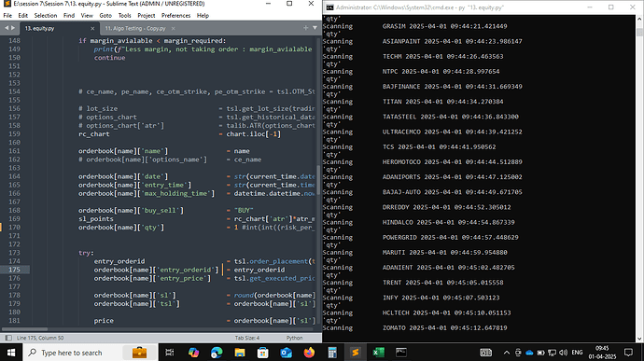Open the Help menu

(x=203, y=16)
